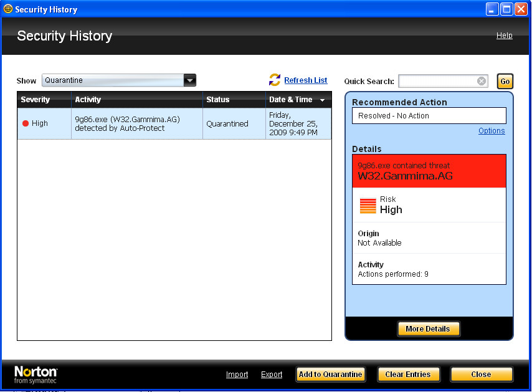Clear the Quick Search field using the X icon
The height and width of the screenshot is (392, 532).
click(x=481, y=81)
